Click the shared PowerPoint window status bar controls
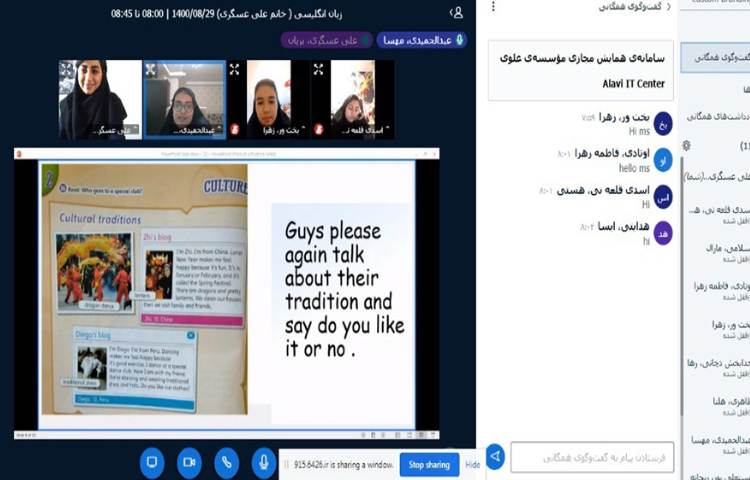Image resolution: width=750 pixels, height=480 pixels. click(x=400, y=435)
